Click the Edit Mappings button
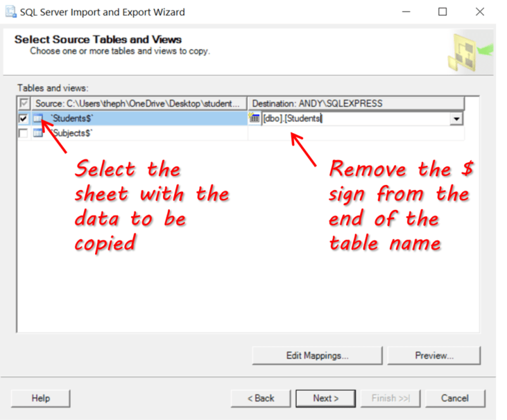Image resolution: width=507 pixels, height=420 pixels. [x=317, y=355]
